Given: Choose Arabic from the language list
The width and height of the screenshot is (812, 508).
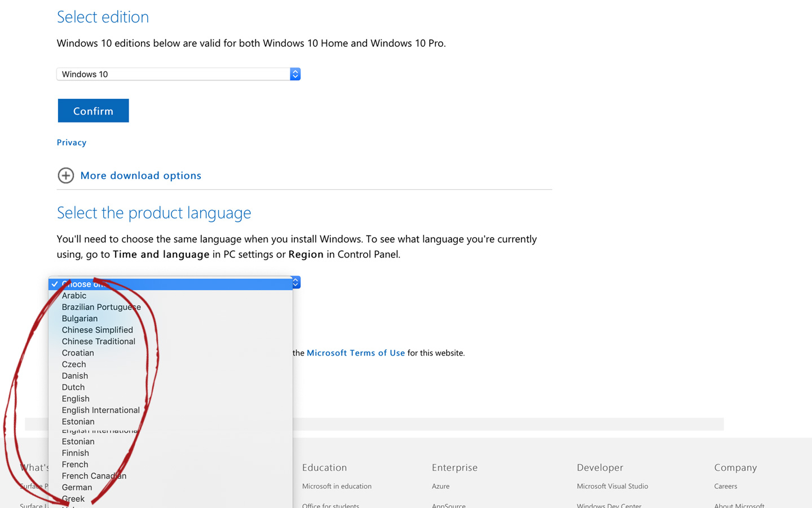Looking at the screenshot, I should [x=170, y=296].
